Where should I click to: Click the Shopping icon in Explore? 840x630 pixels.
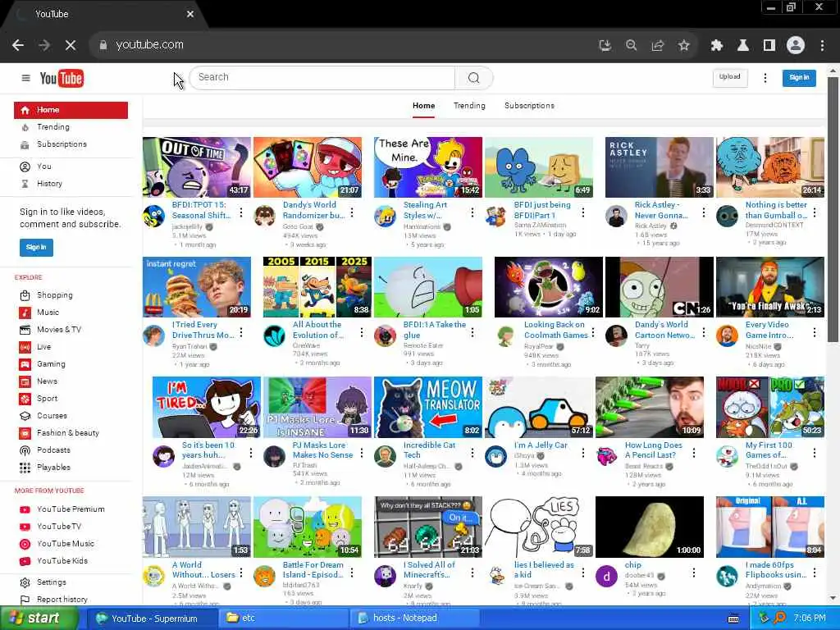click(25, 295)
